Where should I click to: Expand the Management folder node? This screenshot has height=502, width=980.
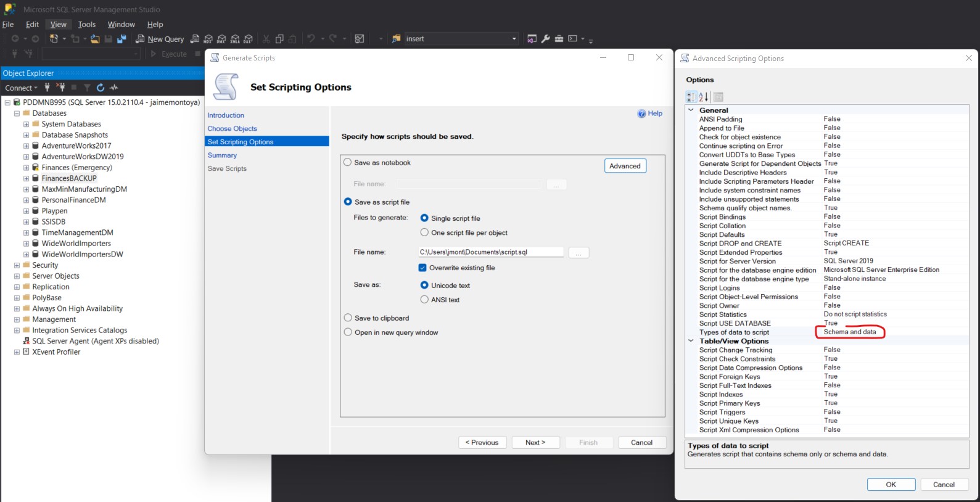pos(17,319)
